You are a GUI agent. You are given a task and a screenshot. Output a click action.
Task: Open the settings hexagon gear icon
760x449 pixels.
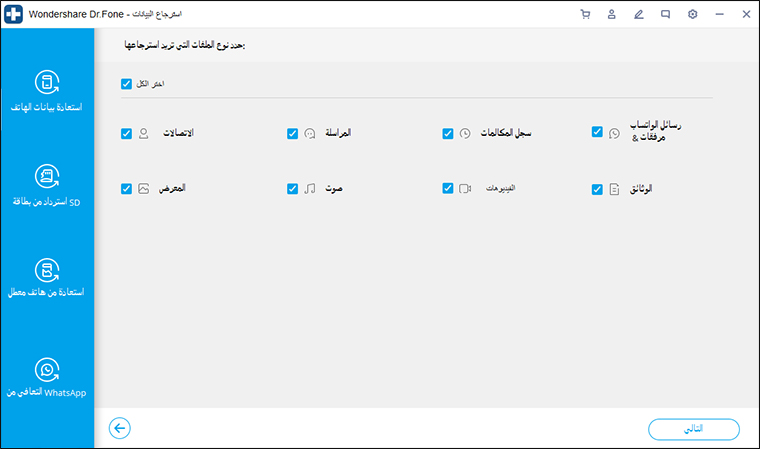[693, 14]
